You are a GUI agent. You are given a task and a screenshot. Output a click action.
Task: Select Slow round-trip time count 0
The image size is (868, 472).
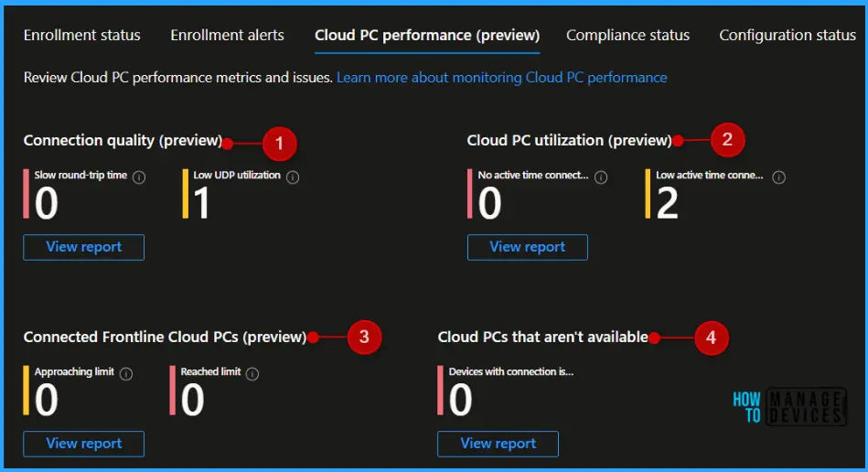47,203
